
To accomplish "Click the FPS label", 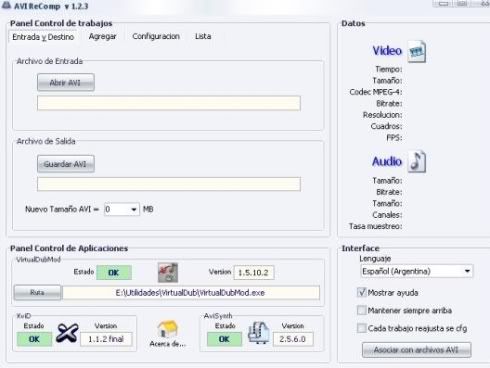I will 394,138.
